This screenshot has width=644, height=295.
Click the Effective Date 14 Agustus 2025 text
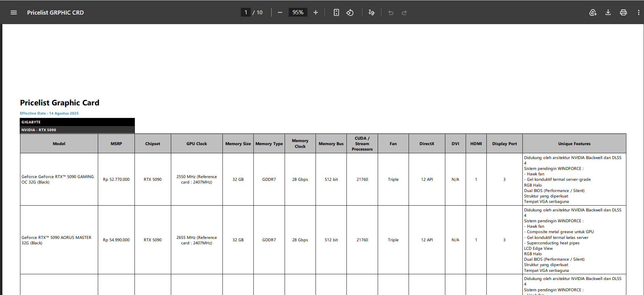pyautogui.click(x=49, y=114)
